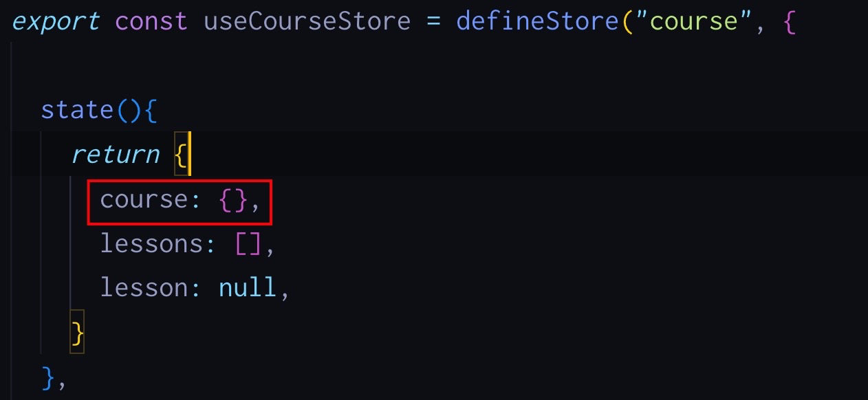Select the useCourseStore identifier
The height and width of the screenshot is (400, 868).
306,22
